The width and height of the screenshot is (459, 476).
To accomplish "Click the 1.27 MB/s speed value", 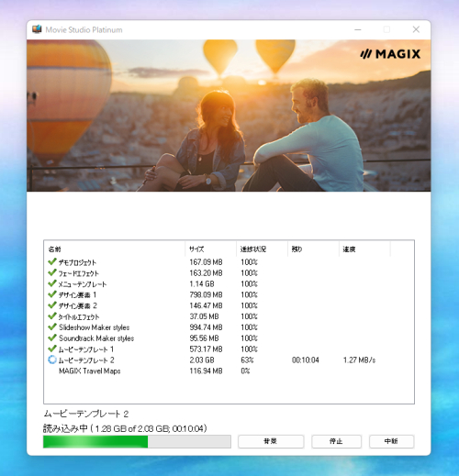I will pos(359,360).
